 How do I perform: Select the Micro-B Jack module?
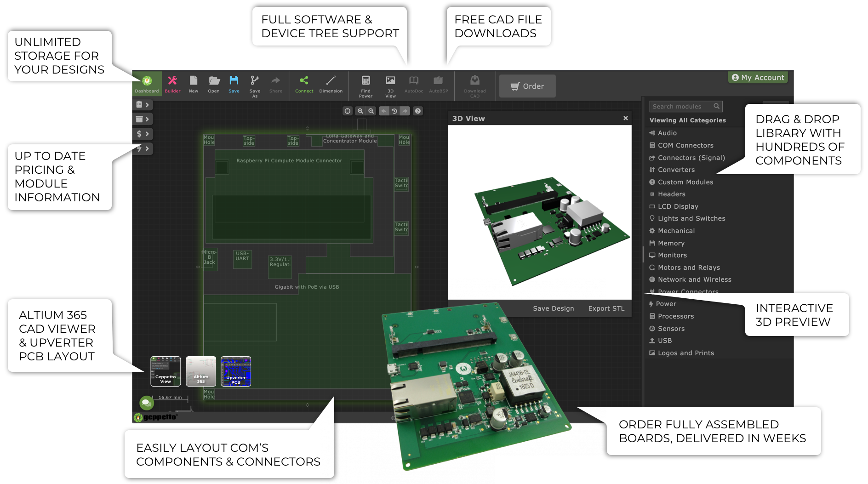210,259
